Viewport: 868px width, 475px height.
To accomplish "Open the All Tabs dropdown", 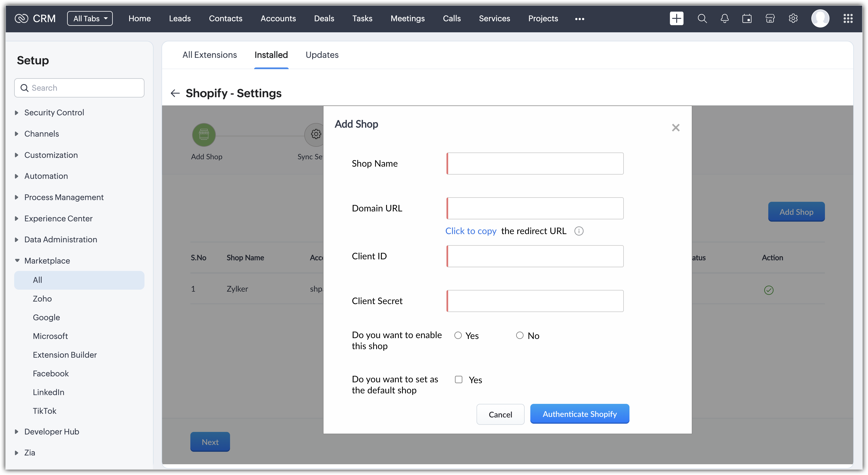I will (x=90, y=18).
